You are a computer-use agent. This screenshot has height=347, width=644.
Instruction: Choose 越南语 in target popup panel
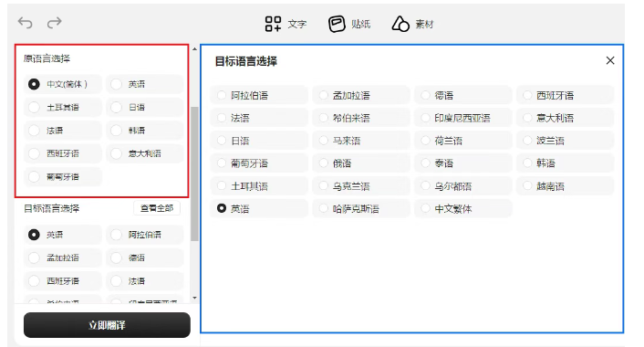565,186
